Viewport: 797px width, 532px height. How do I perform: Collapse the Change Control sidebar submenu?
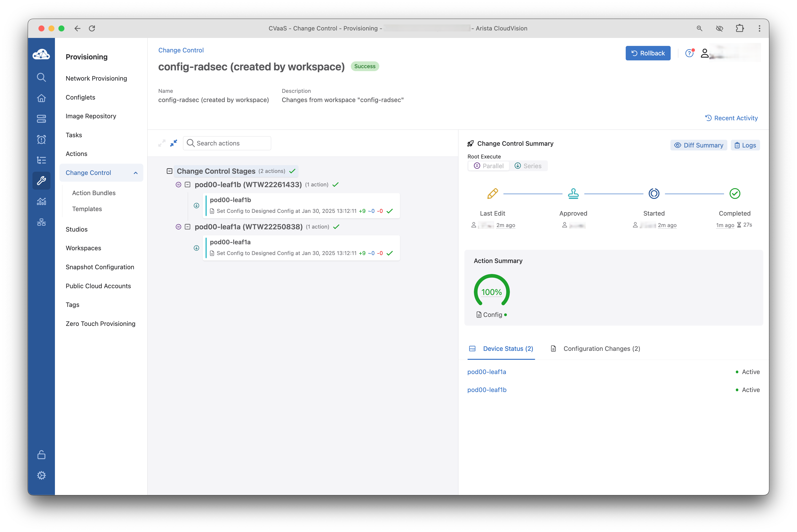click(x=135, y=173)
